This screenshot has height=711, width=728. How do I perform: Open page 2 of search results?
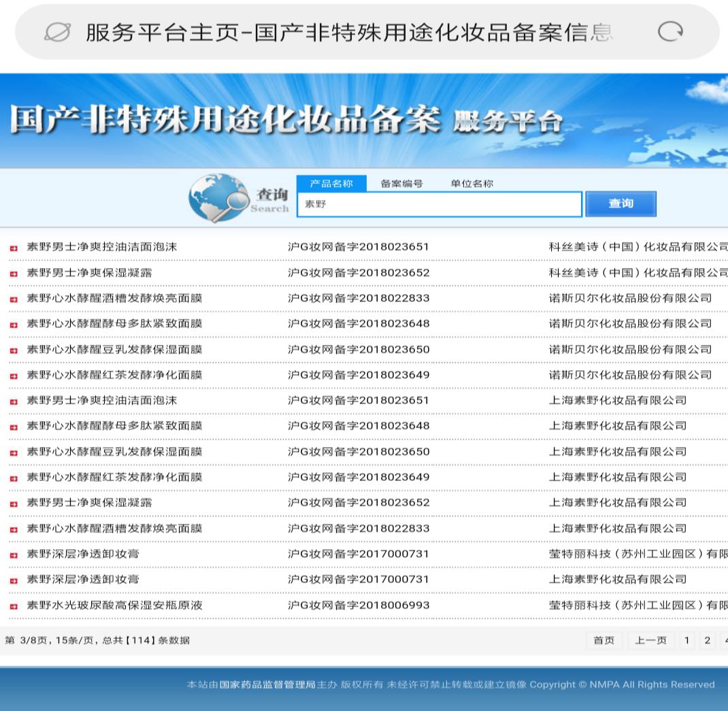coord(707,640)
